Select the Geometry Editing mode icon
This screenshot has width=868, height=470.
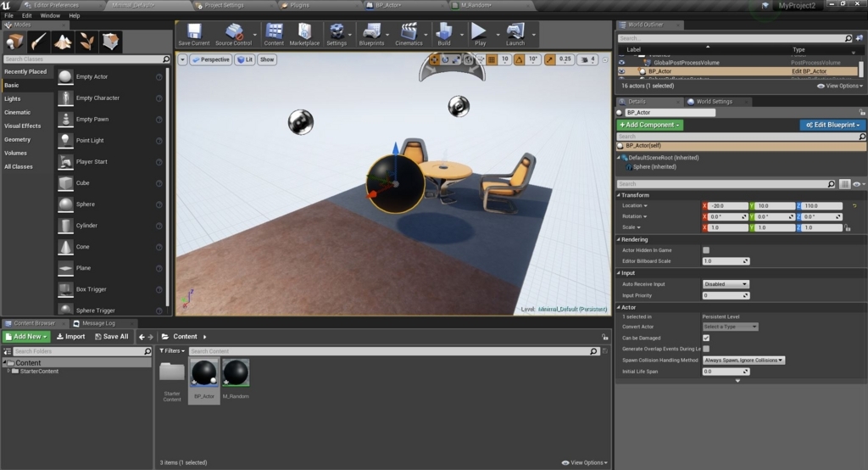coord(110,42)
